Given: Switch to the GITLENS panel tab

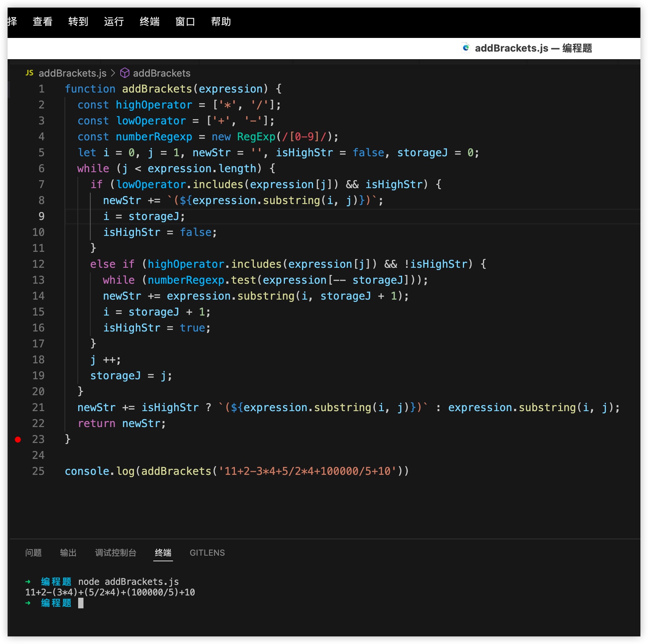Looking at the screenshot, I should pyautogui.click(x=207, y=553).
